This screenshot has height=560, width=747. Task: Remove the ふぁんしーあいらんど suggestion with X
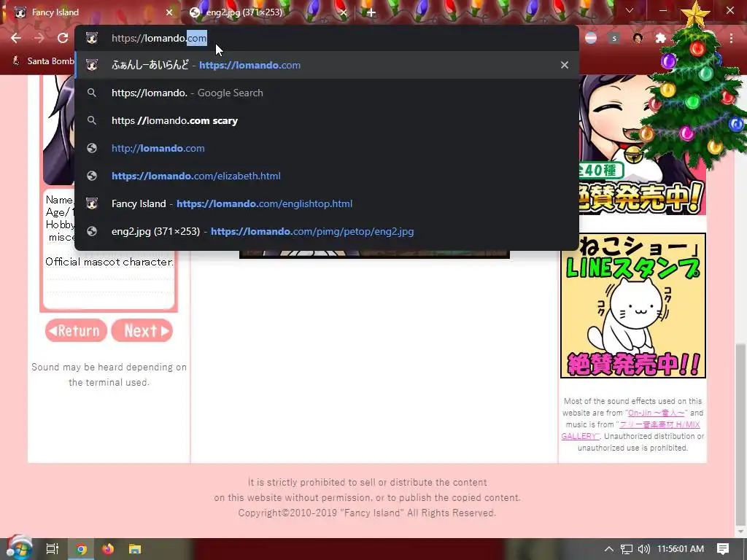pyautogui.click(x=565, y=65)
